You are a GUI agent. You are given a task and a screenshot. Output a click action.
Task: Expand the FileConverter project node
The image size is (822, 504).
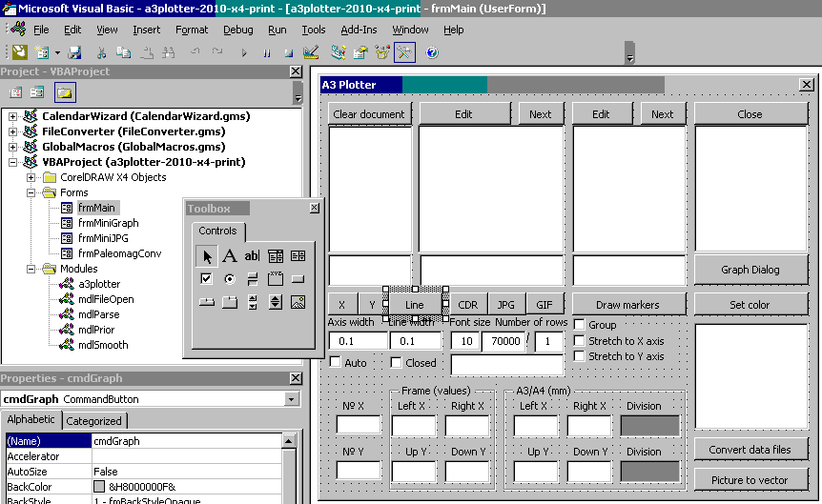12,131
